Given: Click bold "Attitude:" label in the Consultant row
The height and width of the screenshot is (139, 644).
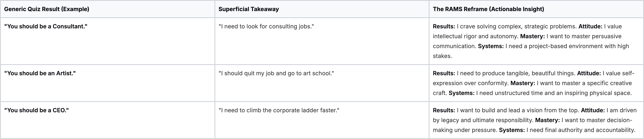Looking at the screenshot, I should pyautogui.click(x=590, y=27).
